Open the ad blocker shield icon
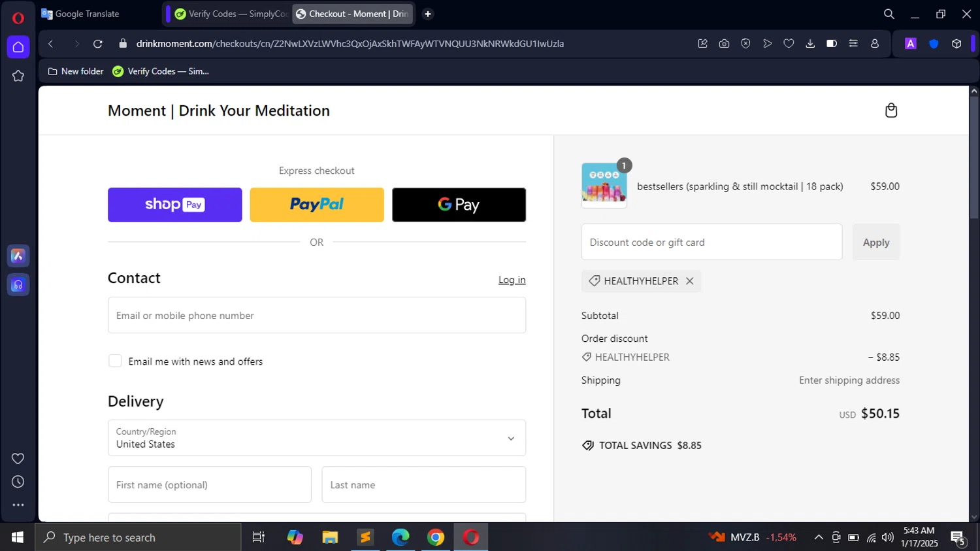The image size is (980, 551). click(x=745, y=44)
